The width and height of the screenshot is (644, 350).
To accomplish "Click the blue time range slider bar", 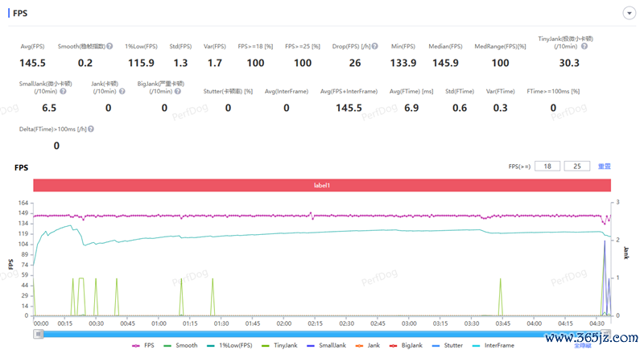I will 322,334.
